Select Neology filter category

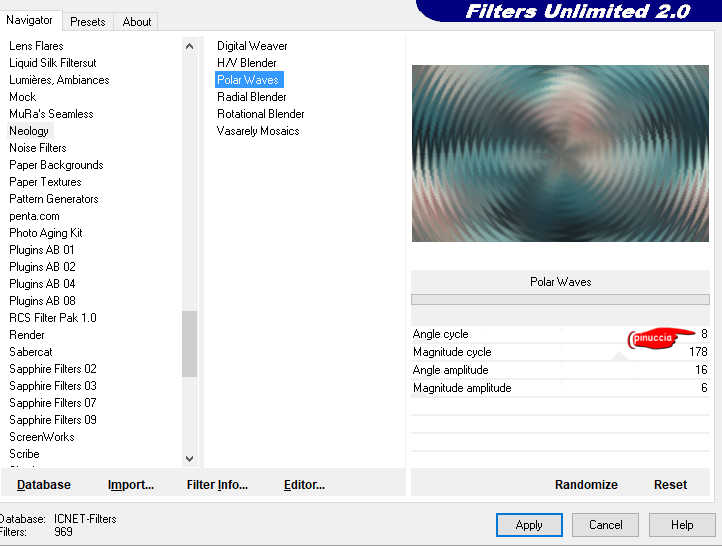(x=29, y=131)
